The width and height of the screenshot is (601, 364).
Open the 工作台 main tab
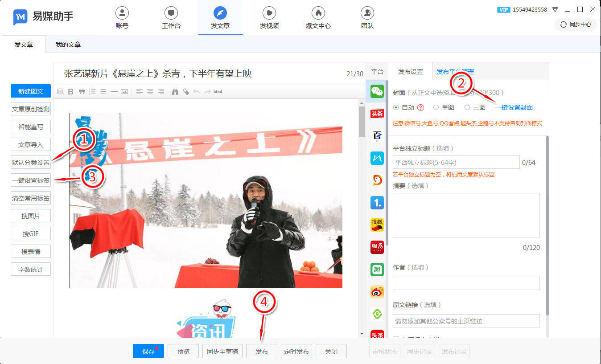[171, 18]
